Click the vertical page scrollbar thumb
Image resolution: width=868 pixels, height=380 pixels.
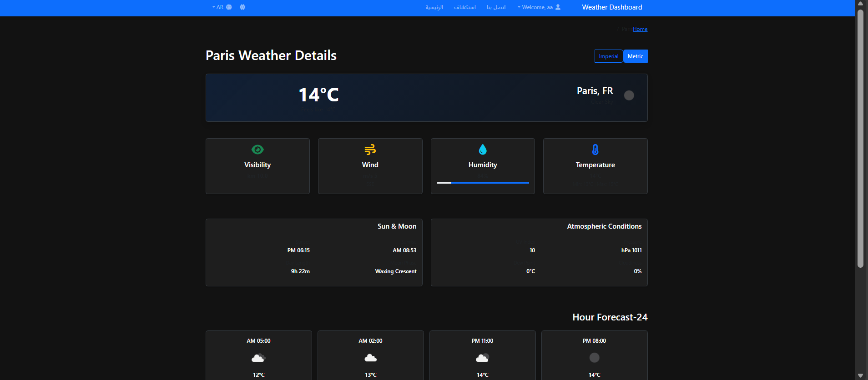point(860,139)
